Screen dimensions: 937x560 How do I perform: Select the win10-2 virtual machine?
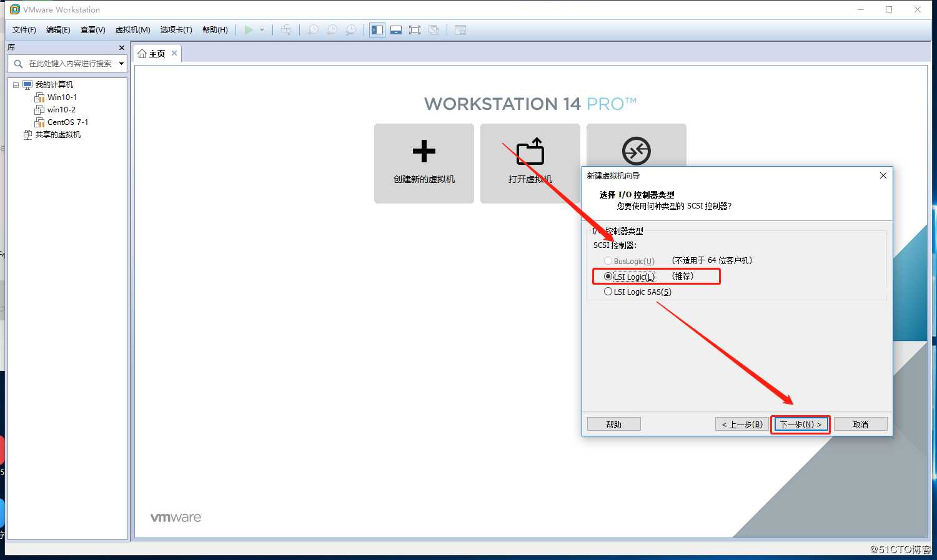click(61, 110)
